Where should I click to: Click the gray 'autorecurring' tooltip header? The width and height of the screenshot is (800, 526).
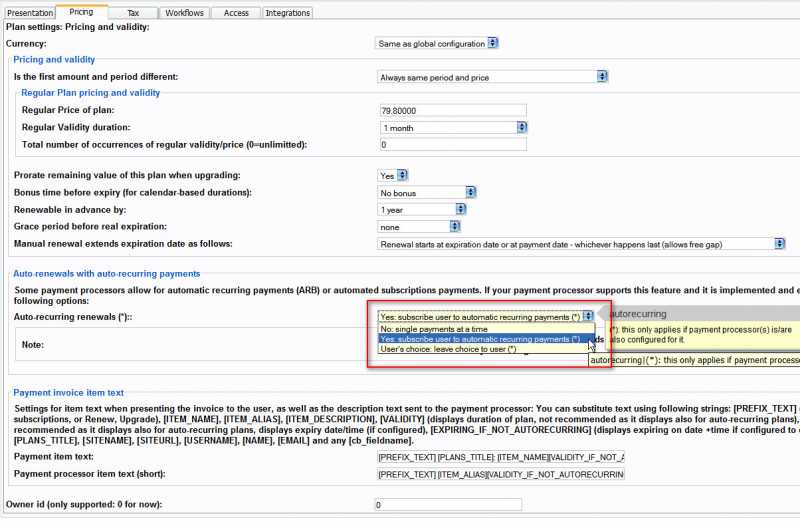(703, 314)
